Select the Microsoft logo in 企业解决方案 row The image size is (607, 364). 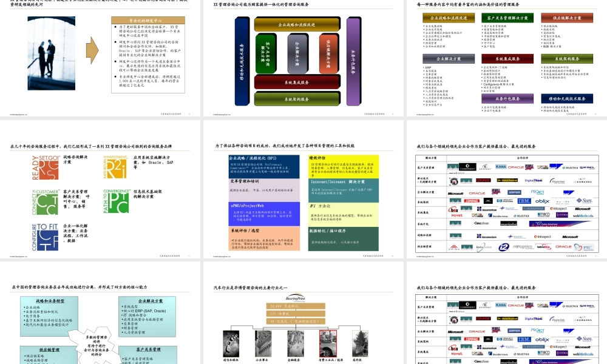click(x=455, y=193)
